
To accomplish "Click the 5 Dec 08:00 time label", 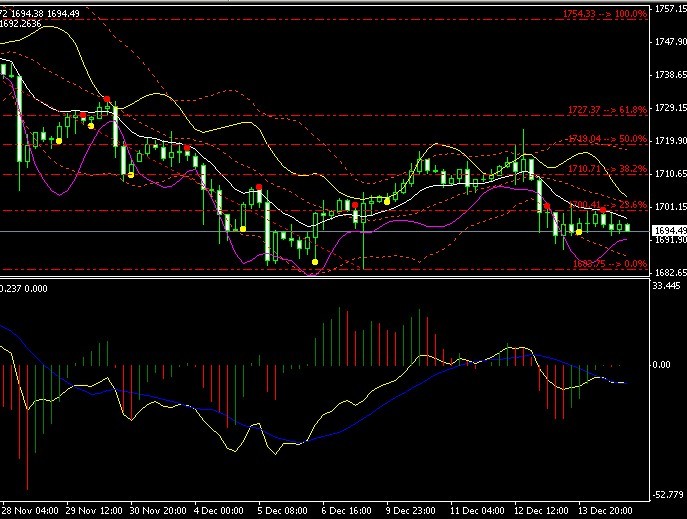I will pos(283,511).
